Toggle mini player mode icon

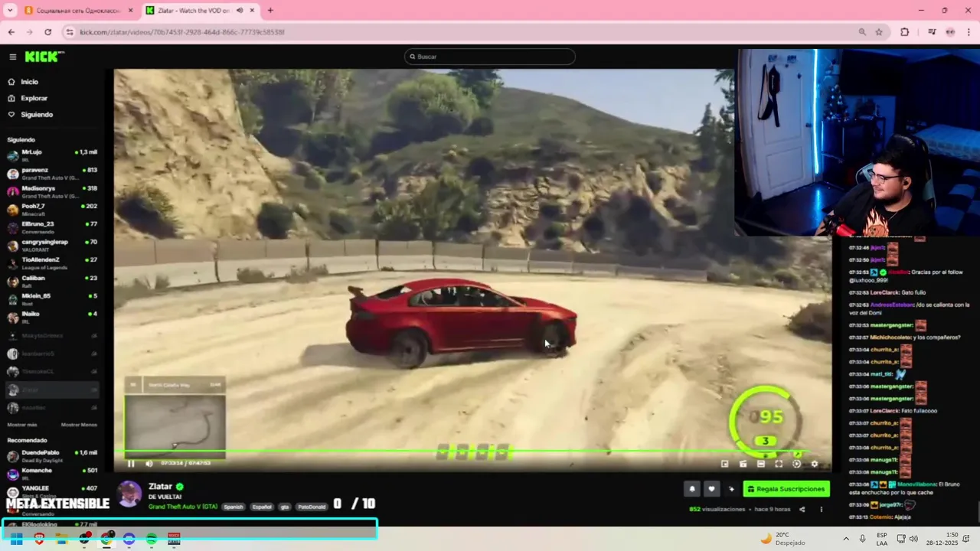(x=725, y=464)
